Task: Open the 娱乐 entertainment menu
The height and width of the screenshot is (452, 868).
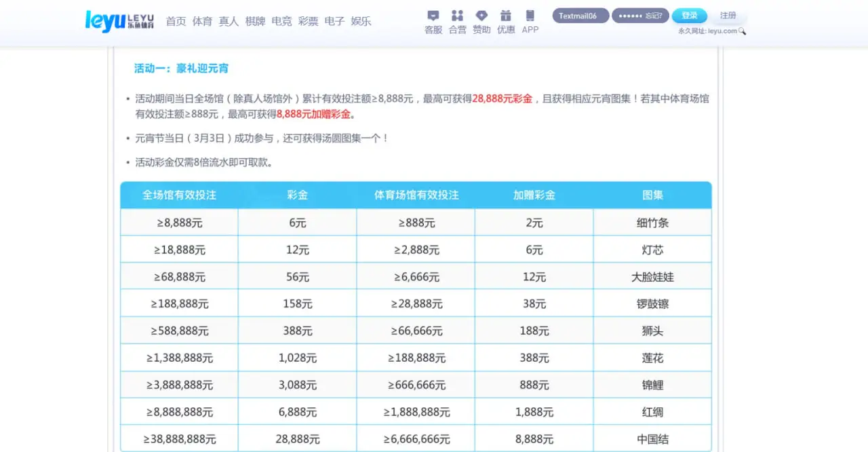Action: click(360, 21)
